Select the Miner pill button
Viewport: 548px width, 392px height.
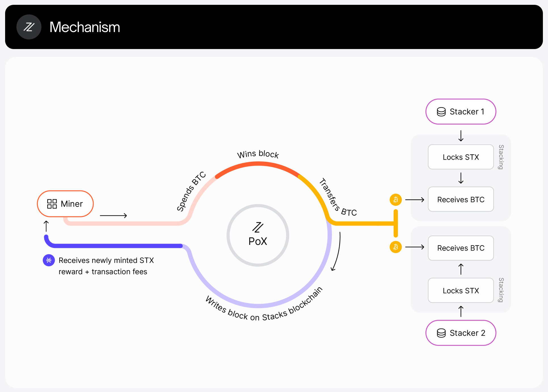tap(65, 204)
